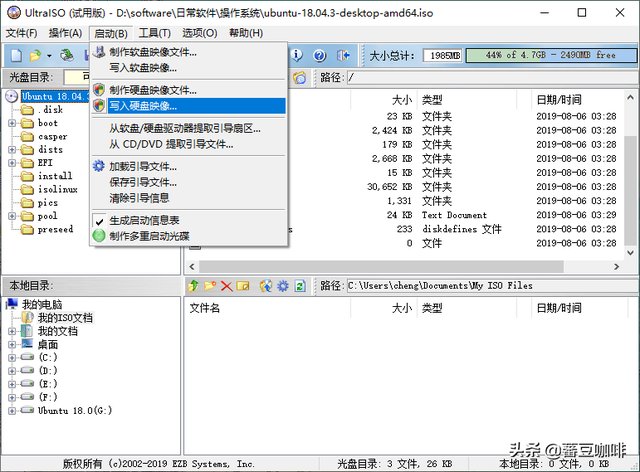The image size is (640, 472).
Task: Expand the (C:) drive node
Action: tap(12, 358)
